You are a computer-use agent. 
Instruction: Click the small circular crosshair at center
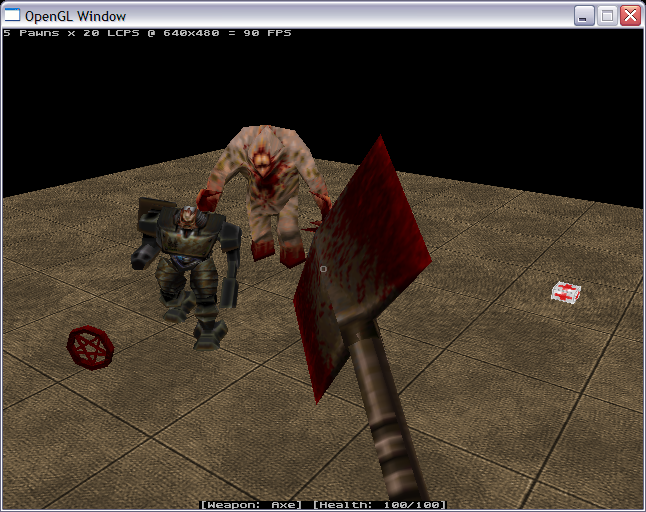pyautogui.click(x=323, y=268)
